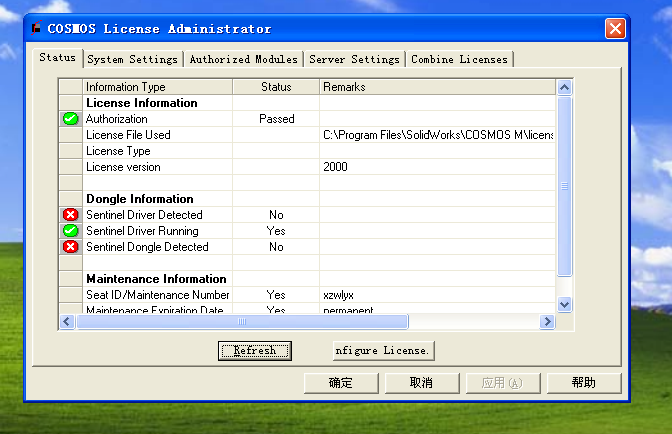Open help with the 帮助 button
This screenshot has height=434, width=672.
pyautogui.click(x=584, y=383)
